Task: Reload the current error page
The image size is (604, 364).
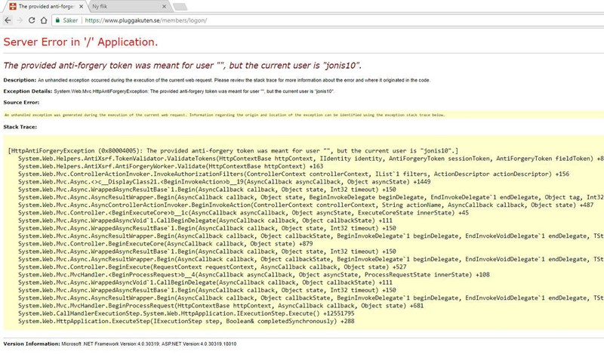Action: [32, 20]
